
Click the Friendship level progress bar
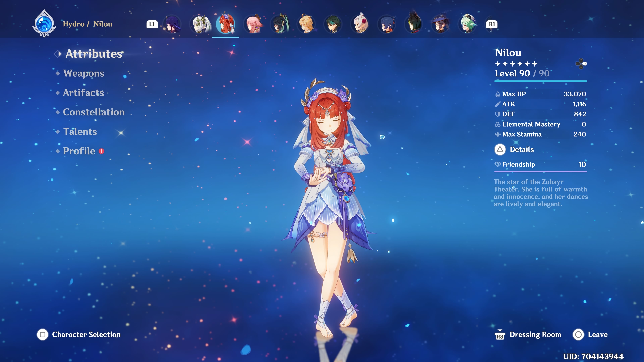tap(541, 171)
